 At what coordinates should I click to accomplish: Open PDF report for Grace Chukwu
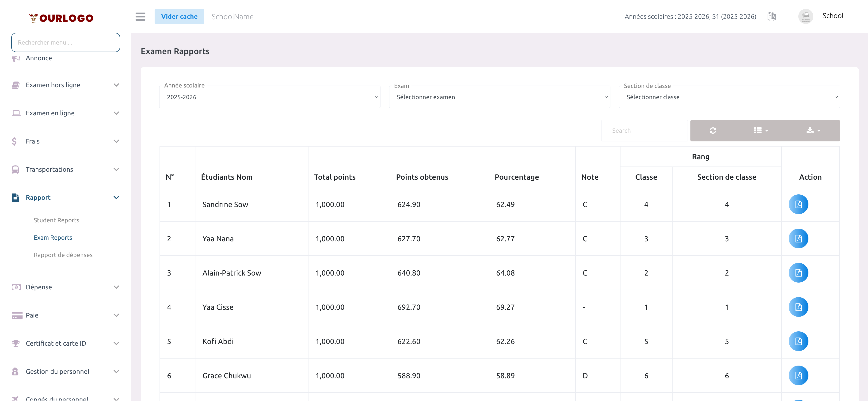click(798, 375)
